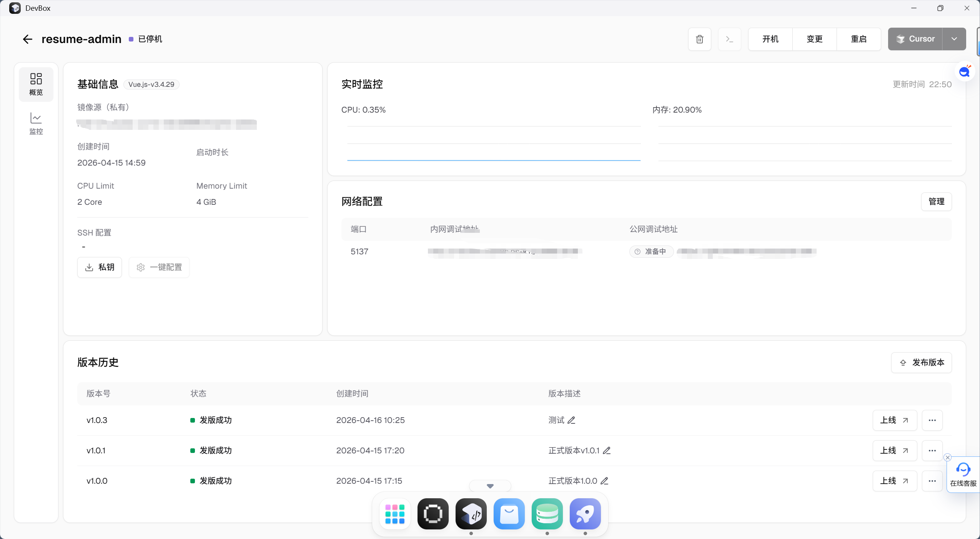Open the terminal icon button
Viewport: 980px width, 539px height.
coord(729,39)
